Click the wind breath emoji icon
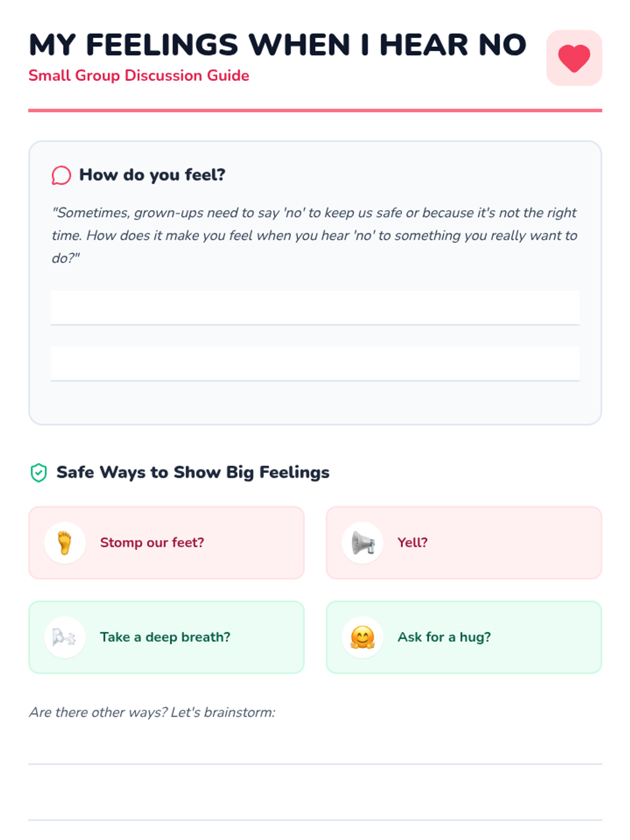The image size is (630, 840). pyautogui.click(x=65, y=637)
